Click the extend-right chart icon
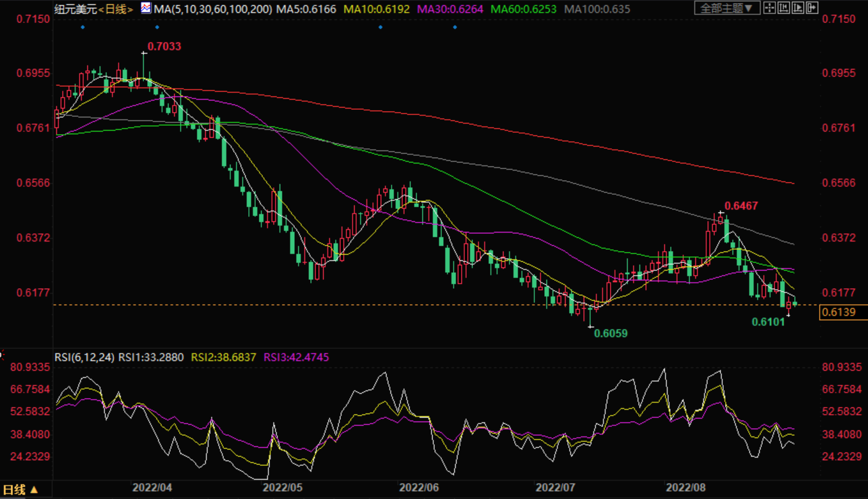The image size is (868, 499). (812, 8)
